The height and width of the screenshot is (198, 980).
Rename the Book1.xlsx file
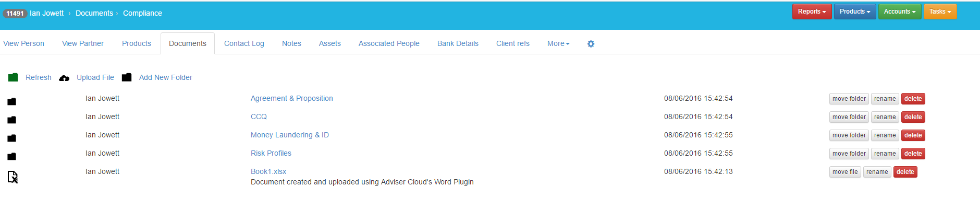pos(877,172)
